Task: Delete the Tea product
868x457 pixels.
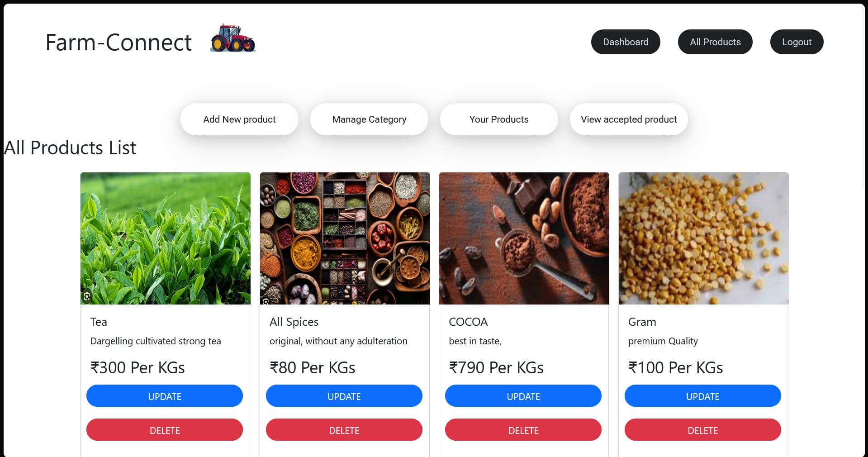Action: coord(165,430)
